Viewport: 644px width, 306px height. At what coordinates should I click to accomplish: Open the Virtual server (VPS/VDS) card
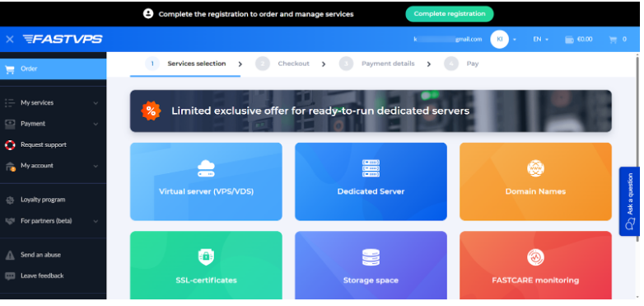click(206, 181)
